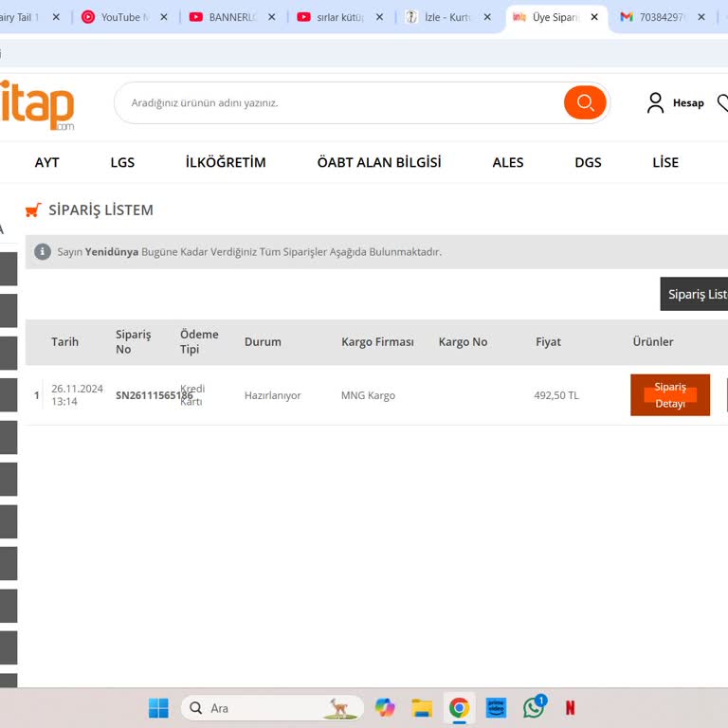Open the ÖABT ALAN BİLGİSİ menu
This screenshot has width=728, height=728.
(x=379, y=162)
